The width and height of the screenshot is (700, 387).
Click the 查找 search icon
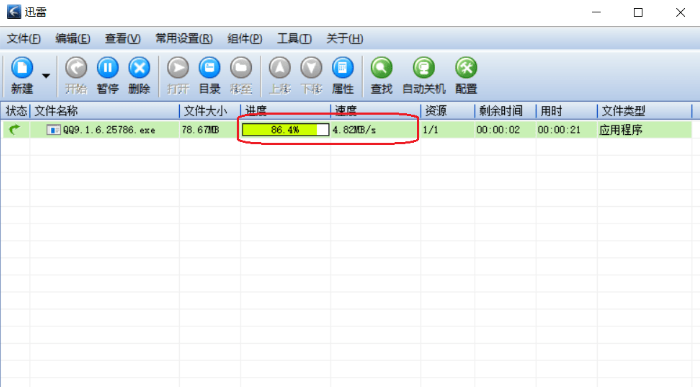pos(382,68)
